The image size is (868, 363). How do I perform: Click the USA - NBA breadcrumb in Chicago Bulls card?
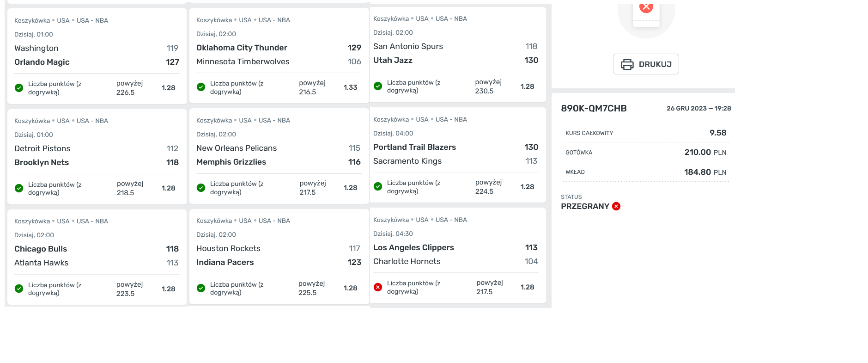coord(92,221)
